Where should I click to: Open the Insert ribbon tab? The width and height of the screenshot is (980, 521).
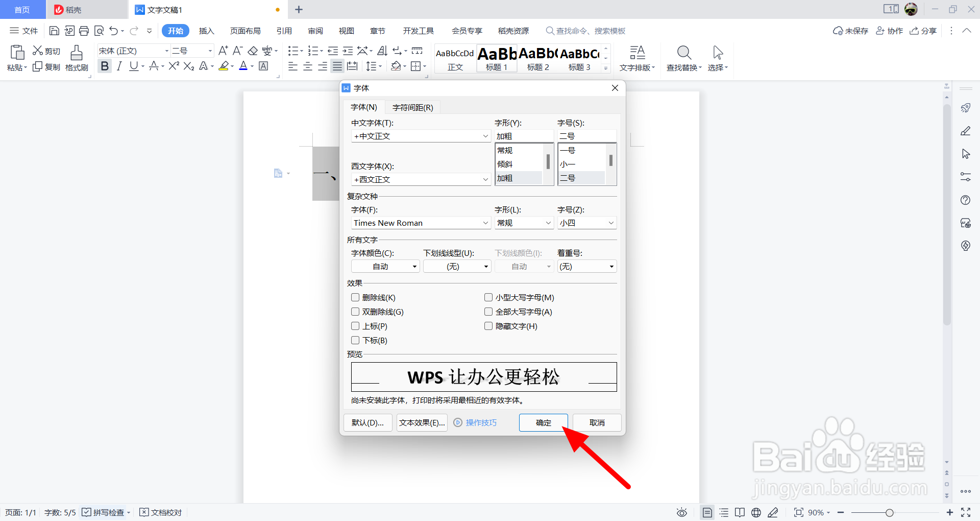[x=206, y=31]
